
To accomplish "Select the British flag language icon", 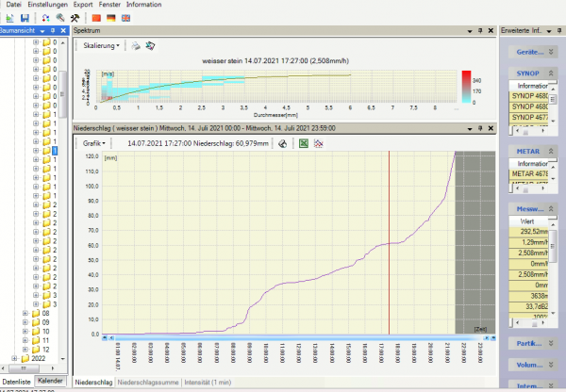I will (x=125, y=18).
